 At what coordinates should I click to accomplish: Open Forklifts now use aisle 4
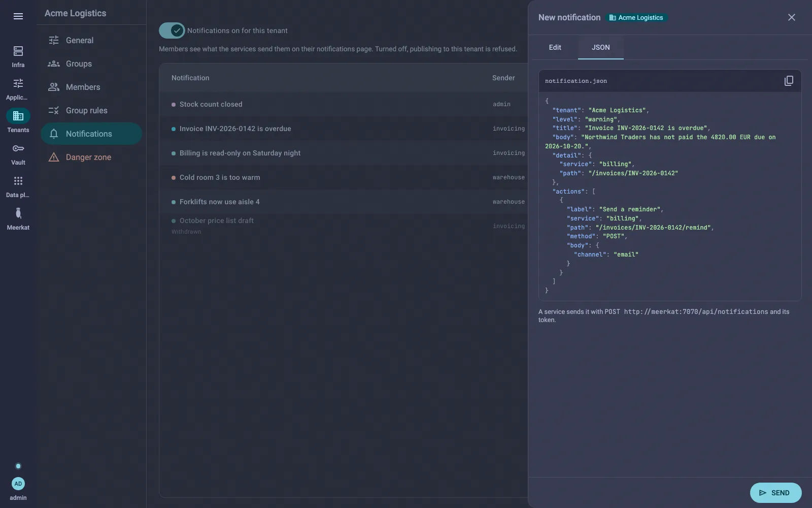click(x=344, y=202)
